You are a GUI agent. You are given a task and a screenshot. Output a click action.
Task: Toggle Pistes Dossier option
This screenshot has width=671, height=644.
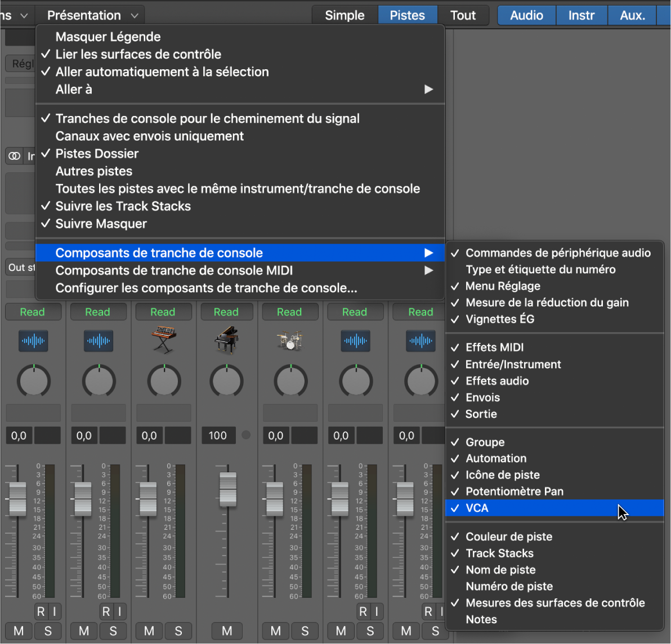click(240, 154)
